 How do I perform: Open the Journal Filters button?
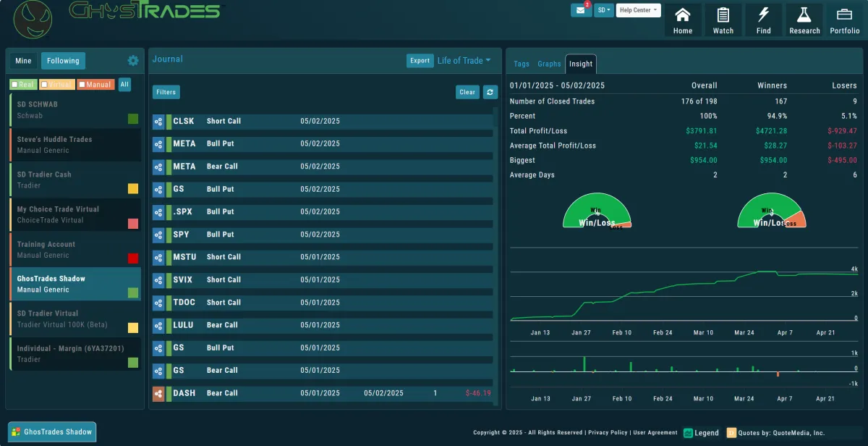[166, 92]
